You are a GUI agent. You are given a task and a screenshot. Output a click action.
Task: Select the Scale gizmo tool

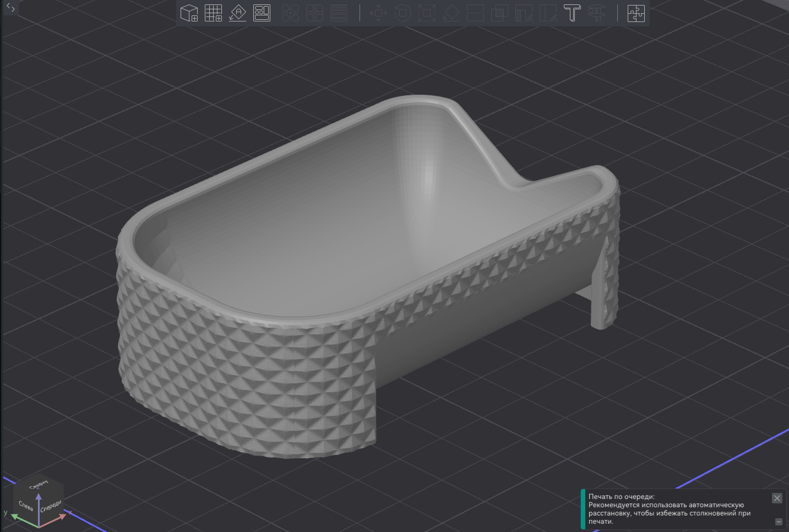(x=427, y=13)
